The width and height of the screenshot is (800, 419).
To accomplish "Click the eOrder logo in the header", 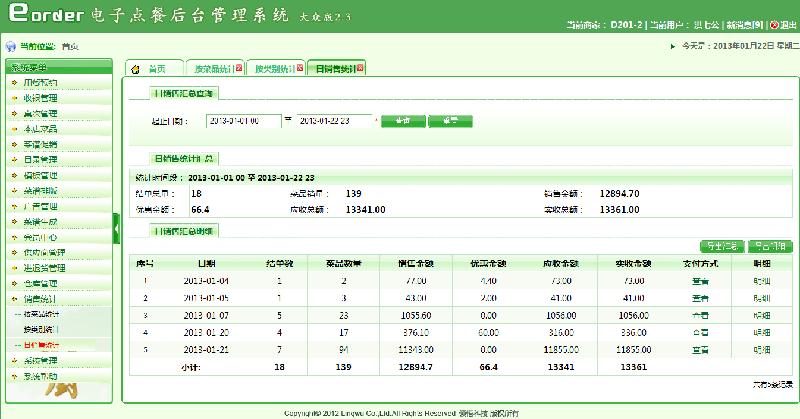I will [46, 14].
